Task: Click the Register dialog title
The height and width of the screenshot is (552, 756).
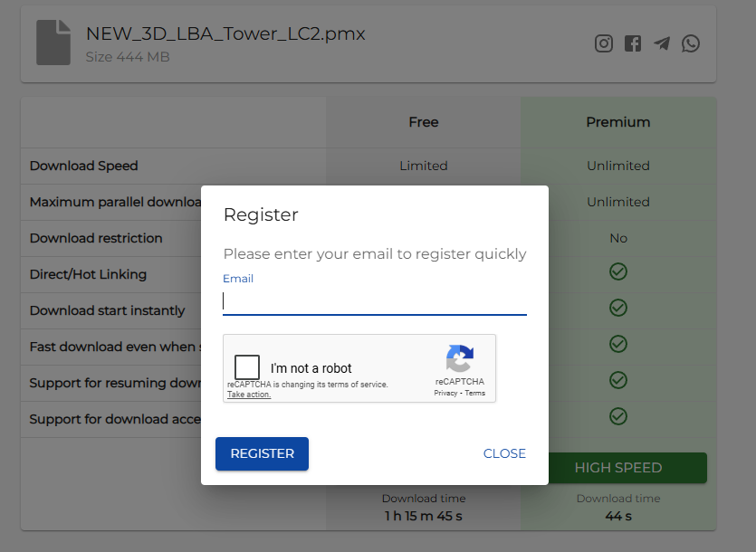Action: click(261, 214)
